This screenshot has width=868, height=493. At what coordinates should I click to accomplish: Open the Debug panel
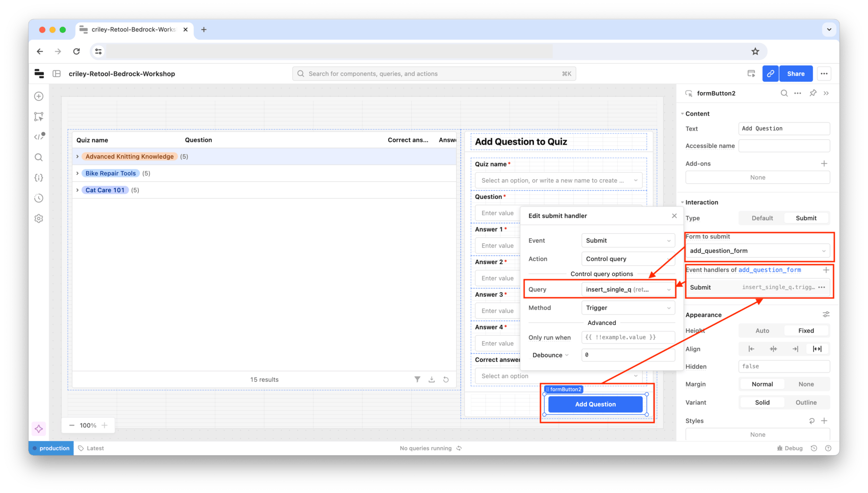click(790, 448)
